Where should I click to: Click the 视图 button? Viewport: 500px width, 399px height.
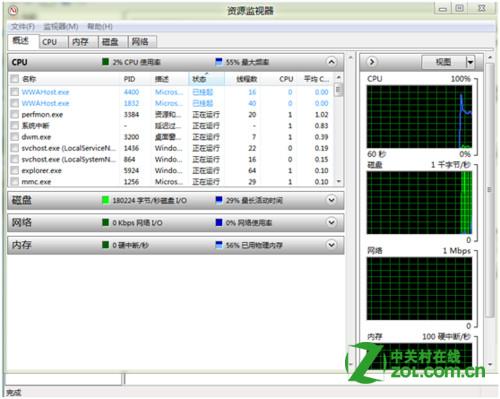point(443,62)
